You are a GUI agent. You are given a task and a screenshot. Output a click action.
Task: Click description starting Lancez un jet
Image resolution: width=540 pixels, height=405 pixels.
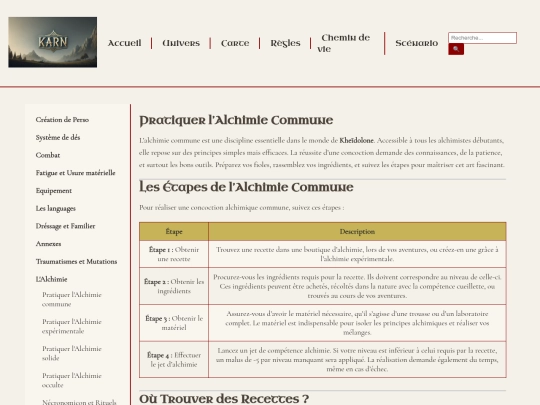point(357,360)
